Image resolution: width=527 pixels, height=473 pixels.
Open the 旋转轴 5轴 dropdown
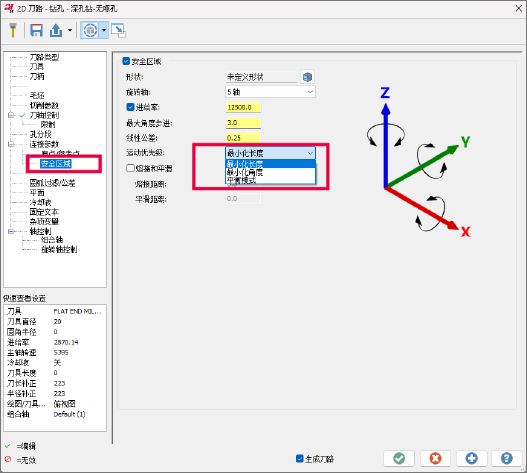pyautogui.click(x=270, y=92)
